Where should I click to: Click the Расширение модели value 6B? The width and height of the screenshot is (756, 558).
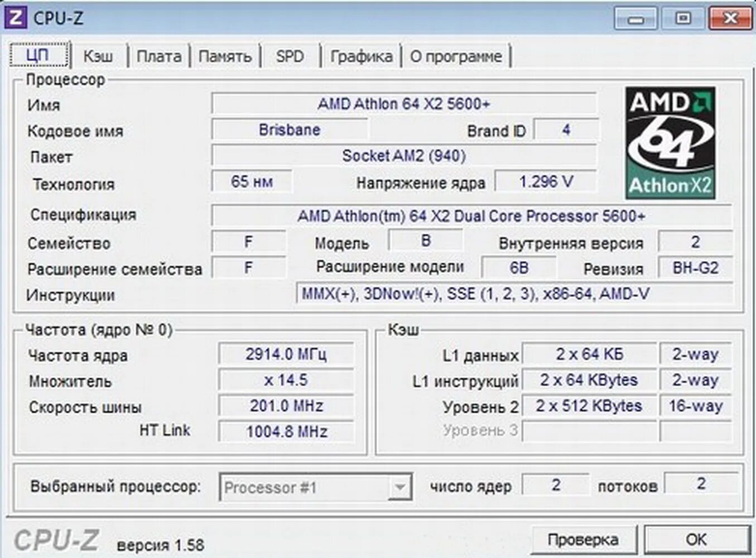[519, 268]
